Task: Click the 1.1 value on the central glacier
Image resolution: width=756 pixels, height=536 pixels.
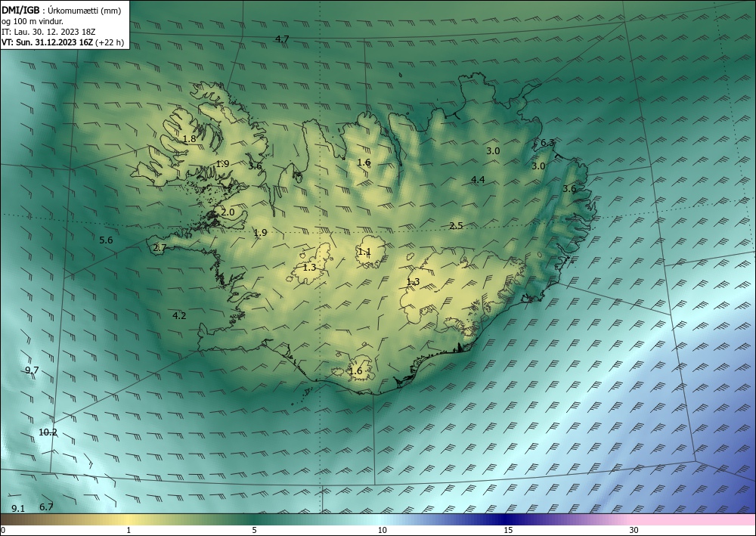Action: point(364,252)
